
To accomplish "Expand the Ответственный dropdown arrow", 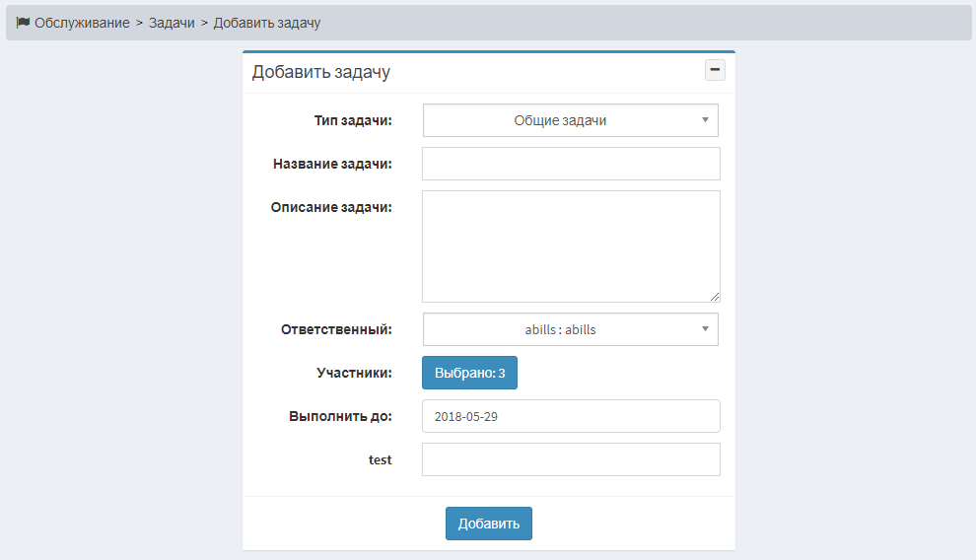I will pos(705,329).
